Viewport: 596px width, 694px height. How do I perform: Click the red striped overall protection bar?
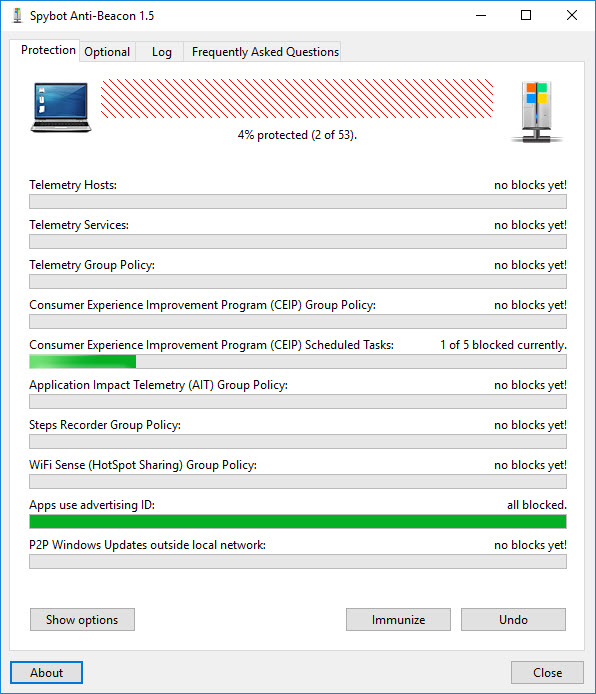pos(297,99)
